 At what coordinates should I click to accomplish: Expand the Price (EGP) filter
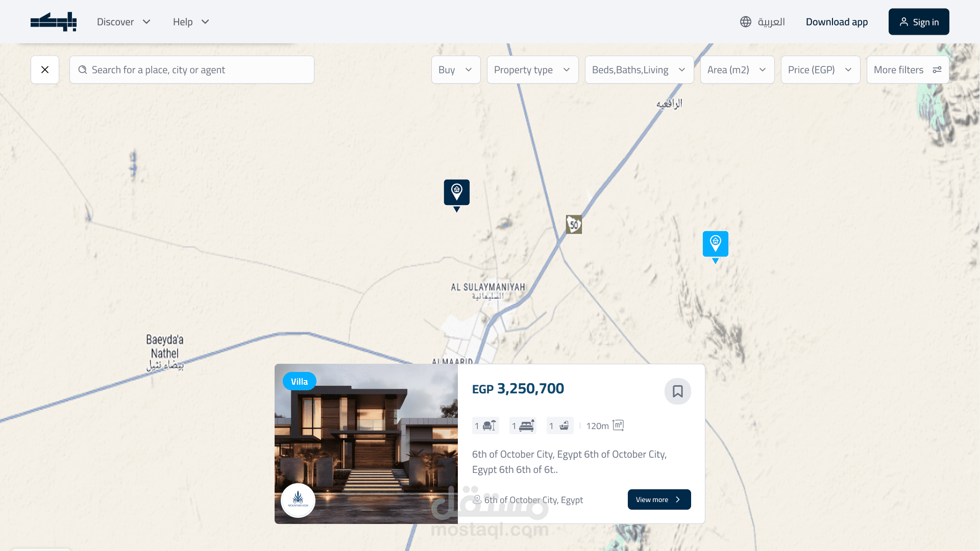(x=820, y=70)
